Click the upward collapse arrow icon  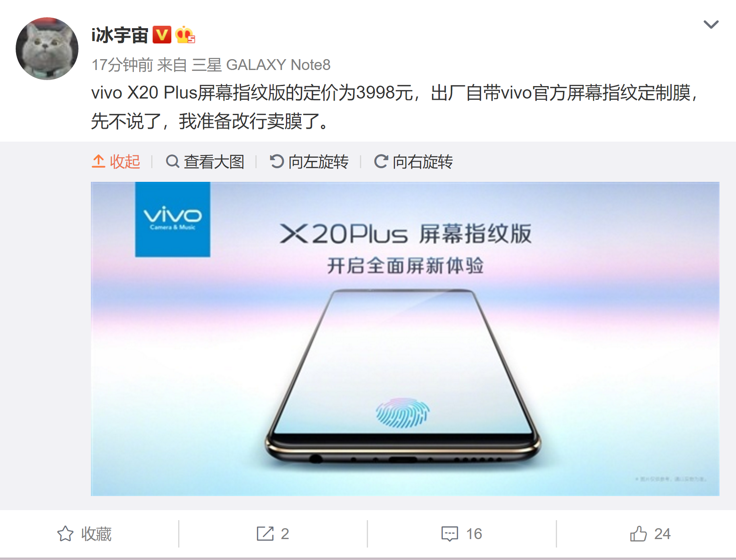point(99,162)
